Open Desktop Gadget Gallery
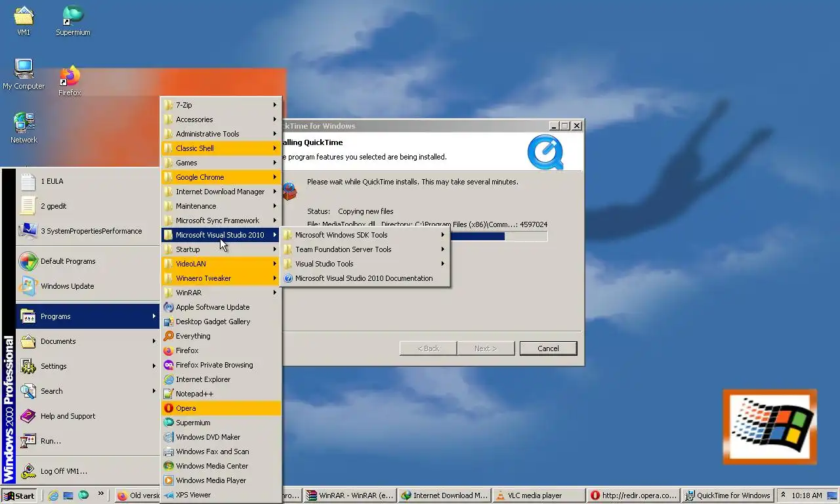 221,322
